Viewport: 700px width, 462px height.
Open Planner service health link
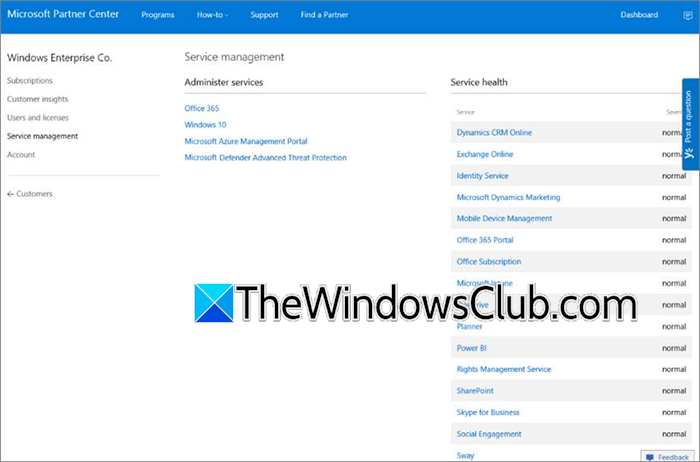tap(470, 327)
